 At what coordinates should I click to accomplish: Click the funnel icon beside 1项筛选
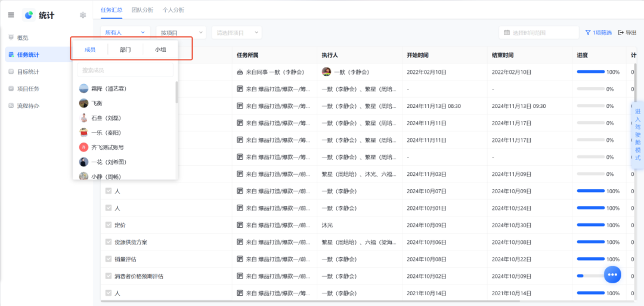(588, 32)
